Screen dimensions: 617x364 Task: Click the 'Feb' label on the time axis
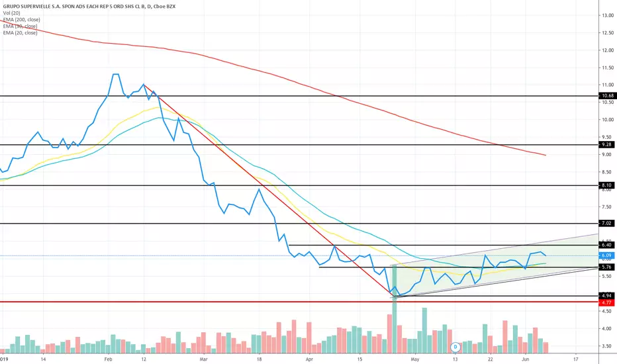[x=108, y=359]
